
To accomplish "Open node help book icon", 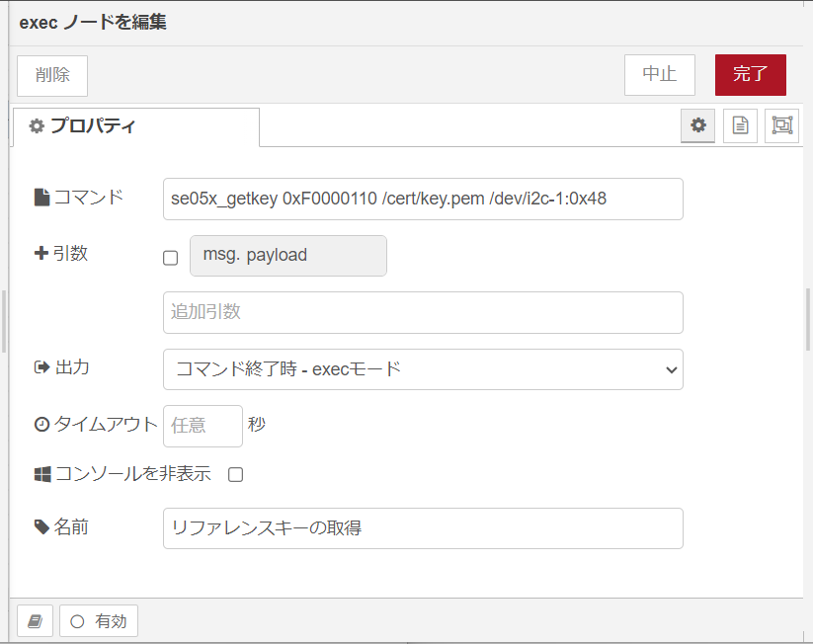I will coord(36,620).
